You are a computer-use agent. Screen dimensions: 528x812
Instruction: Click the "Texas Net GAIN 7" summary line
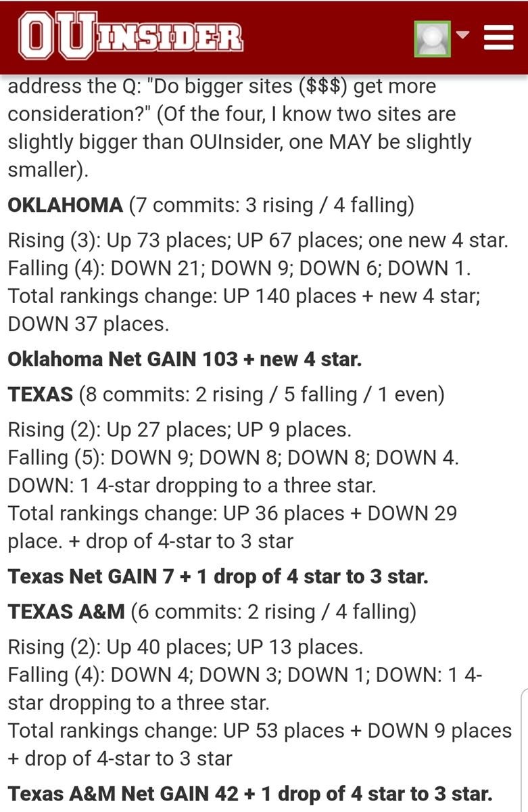tap(218, 577)
